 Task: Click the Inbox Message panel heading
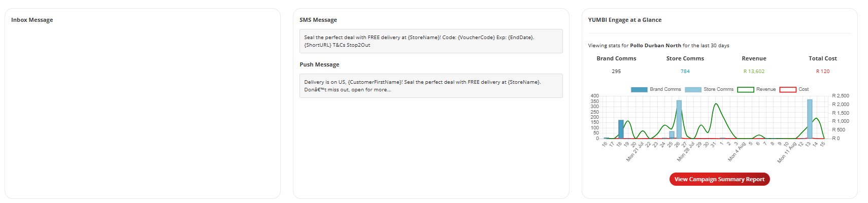(x=32, y=20)
